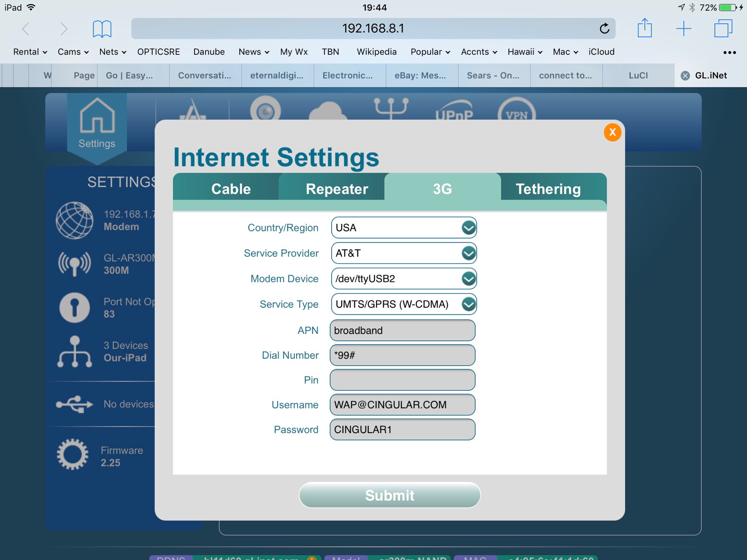Click the globe Modem icon in sidebar
747x560 pixels.
pyautogui.click(x=74, y=221)
